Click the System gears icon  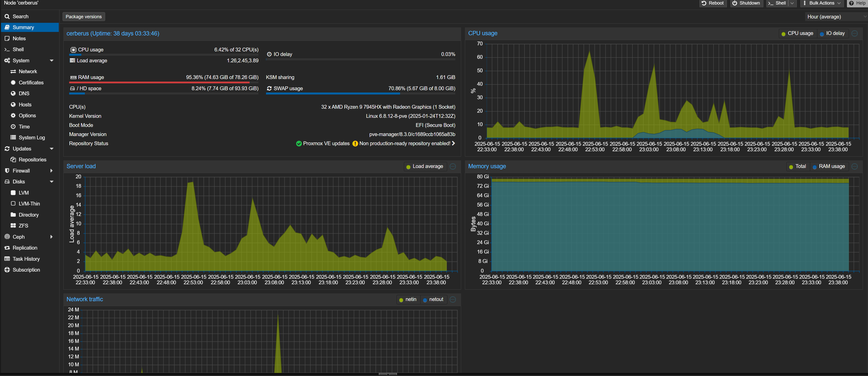(7, 61)
